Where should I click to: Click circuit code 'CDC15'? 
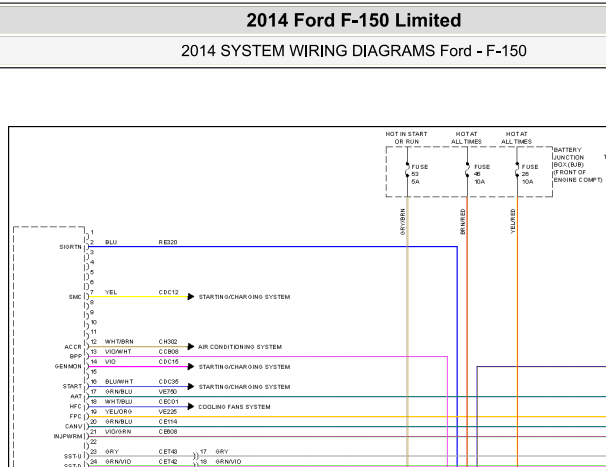pyautogui.click(x=169, y=361)
